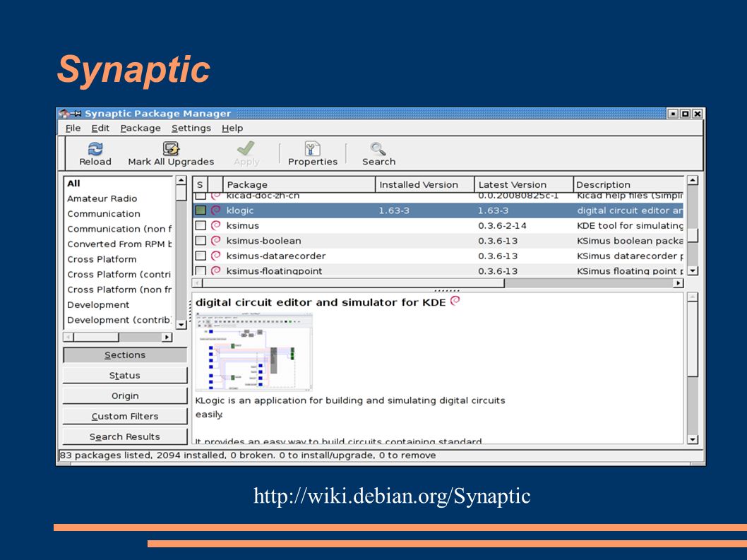
Task: Select the Development (contrib section
Action: pos(119,321)
